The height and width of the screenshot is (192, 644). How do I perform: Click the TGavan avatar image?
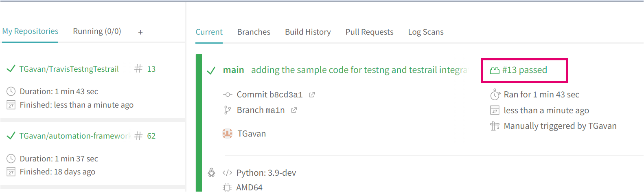[227, 134]
